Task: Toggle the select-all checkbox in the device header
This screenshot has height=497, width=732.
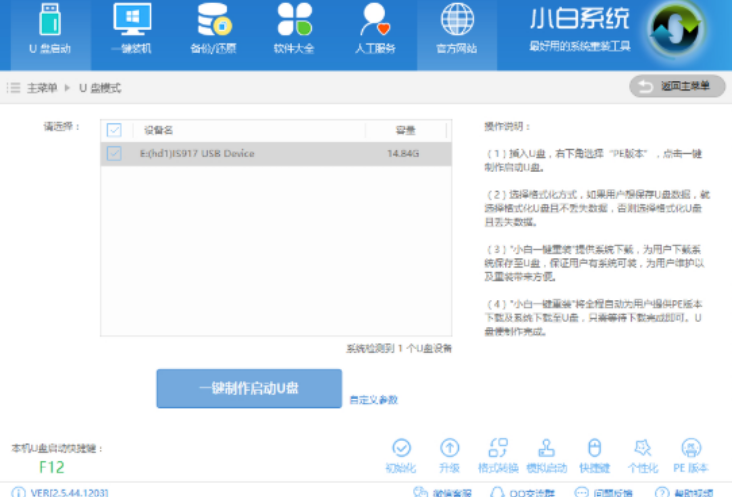Action: pyautogui.click(x=114, y=130)
